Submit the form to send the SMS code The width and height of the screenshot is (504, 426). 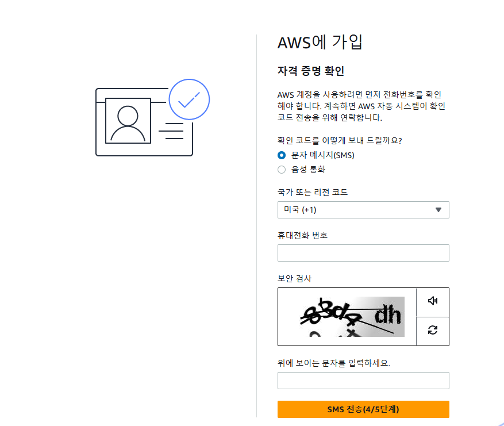[363, 409]
